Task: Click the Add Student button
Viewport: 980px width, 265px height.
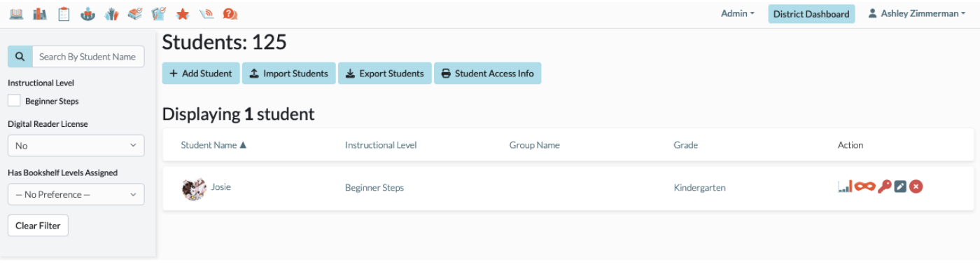Action: (201, 74)
